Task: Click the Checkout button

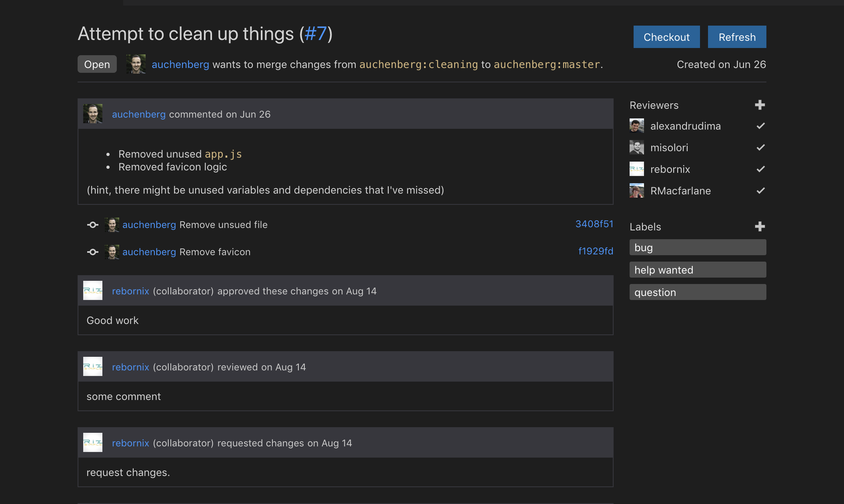Action: tap(666, 37)
